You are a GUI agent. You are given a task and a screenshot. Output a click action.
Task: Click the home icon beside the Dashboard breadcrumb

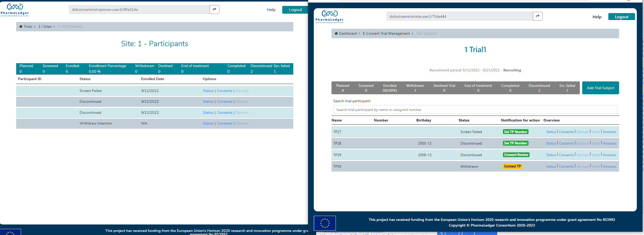[x=336, y=33]
